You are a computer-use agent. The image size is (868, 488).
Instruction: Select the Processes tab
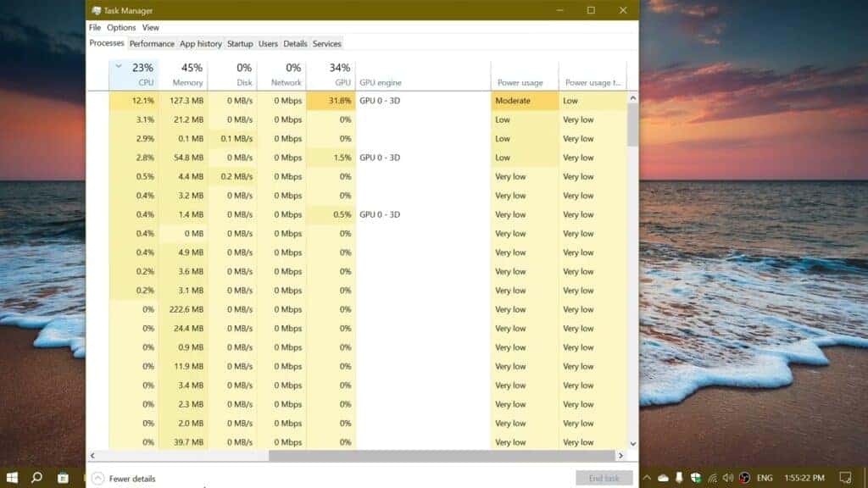tap(106, 43)
